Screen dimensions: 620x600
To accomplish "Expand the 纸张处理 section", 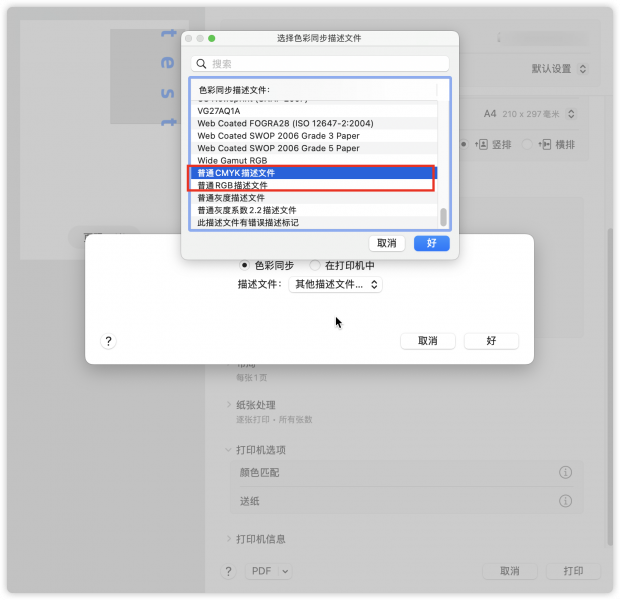I will click(229, 405).
